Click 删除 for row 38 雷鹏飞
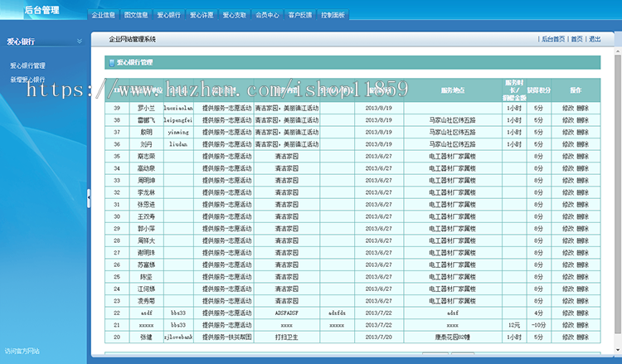Image resolution: width=622 pixels, height=364 pixels. click(583, 119)
